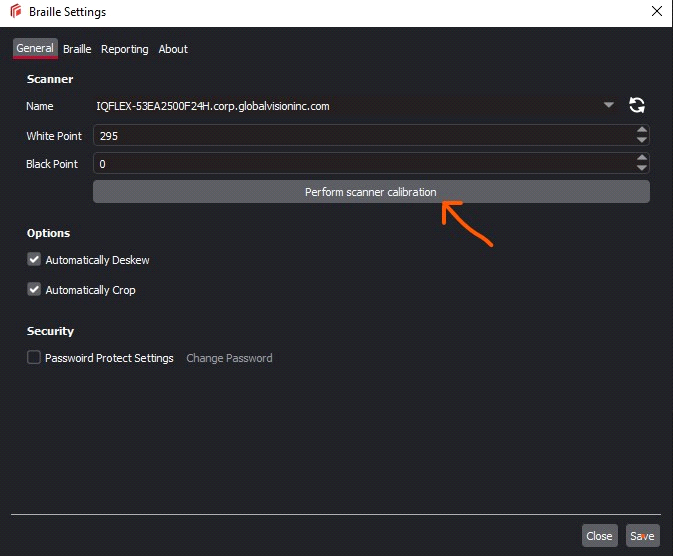Go to the About tab
This screenshot has width=673, height=556.
[x=173, y=49]
